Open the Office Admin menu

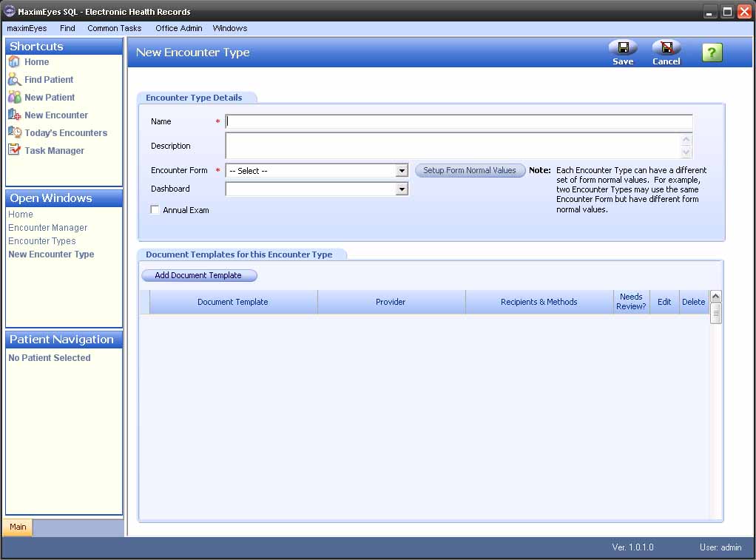[x=179, y=28]
